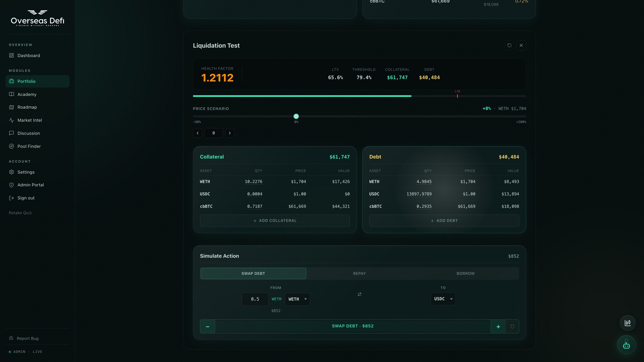This screenshot has width=644, height=362.
Task: Open the floating robot assistant button
Action: point(626,345)
